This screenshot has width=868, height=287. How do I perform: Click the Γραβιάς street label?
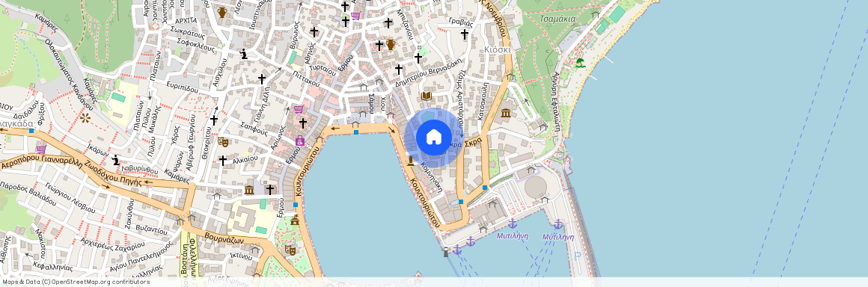(x=461, y=22)
